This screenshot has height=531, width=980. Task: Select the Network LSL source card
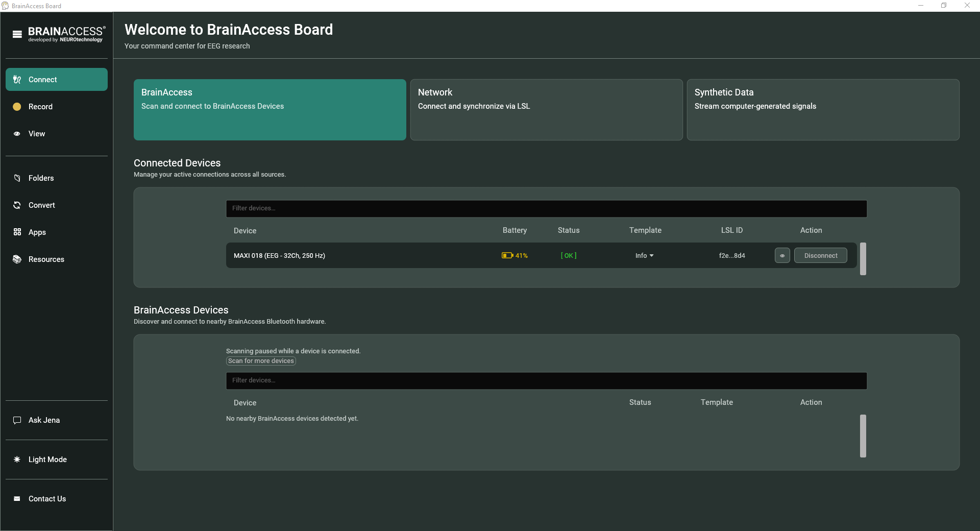tap(547, 110)
